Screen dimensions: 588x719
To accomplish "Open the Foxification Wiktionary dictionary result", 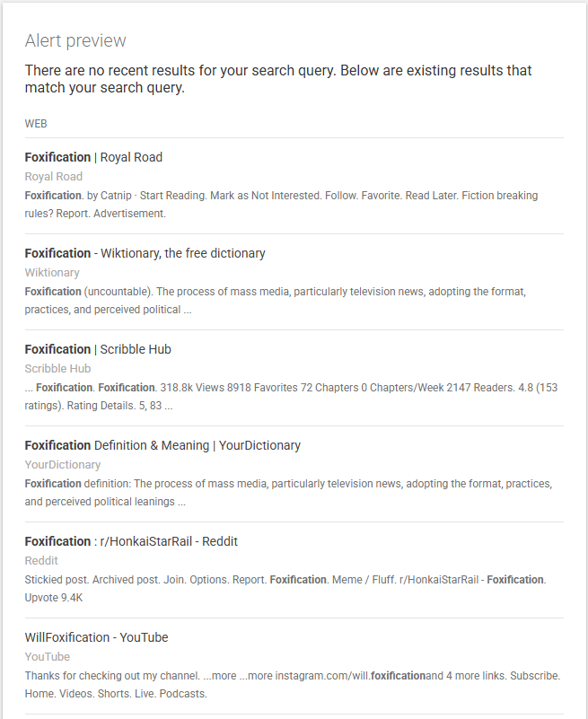I will 145,253.
